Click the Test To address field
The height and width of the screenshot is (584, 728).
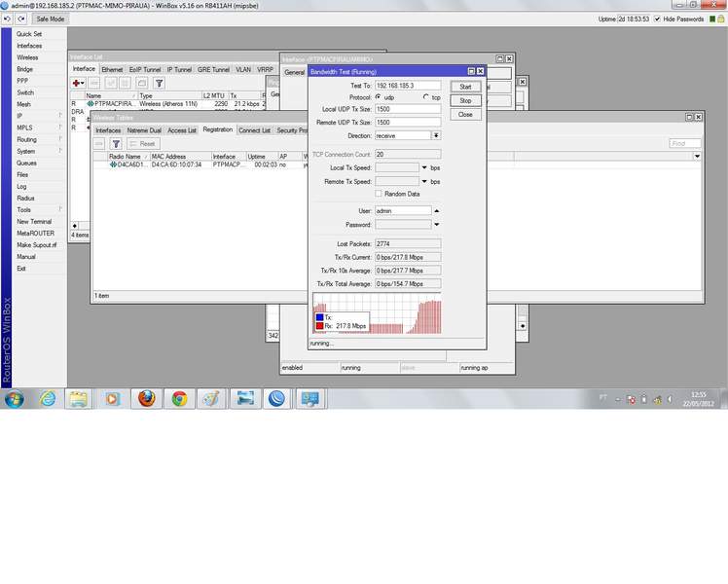(408, 86)
